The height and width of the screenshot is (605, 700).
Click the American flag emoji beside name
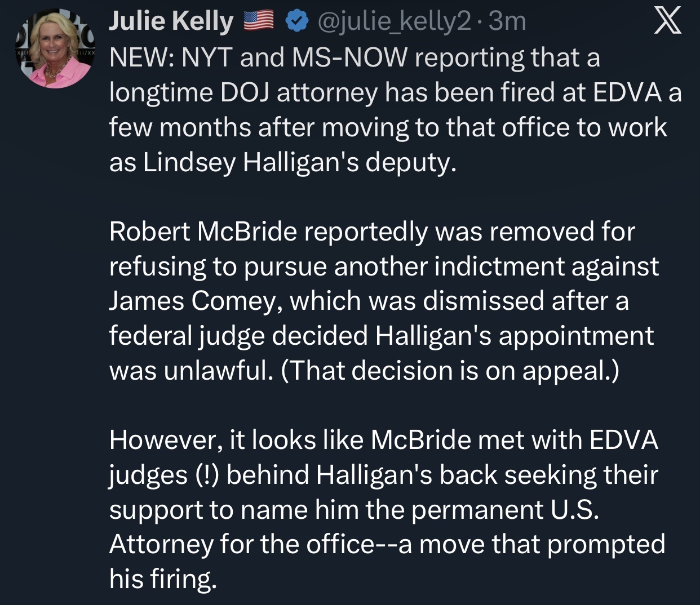pyautogui.click(x=258, y=21)
